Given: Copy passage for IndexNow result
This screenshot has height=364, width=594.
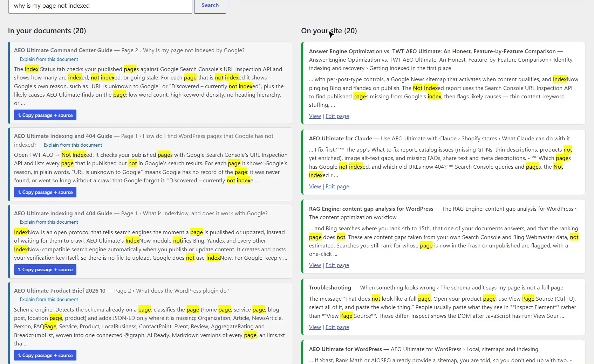Looking at the screenshot, I should [x=45, y=269].
